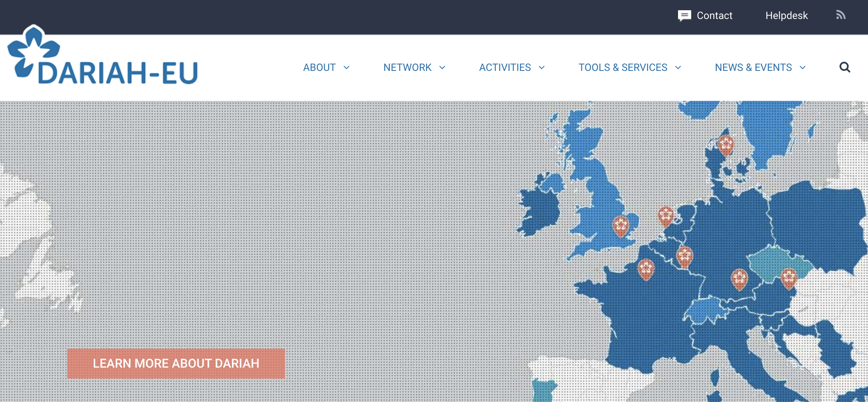The image size is (868, 402).
Task: Open the search magnifier icon
Action: [x=845, y=67]
